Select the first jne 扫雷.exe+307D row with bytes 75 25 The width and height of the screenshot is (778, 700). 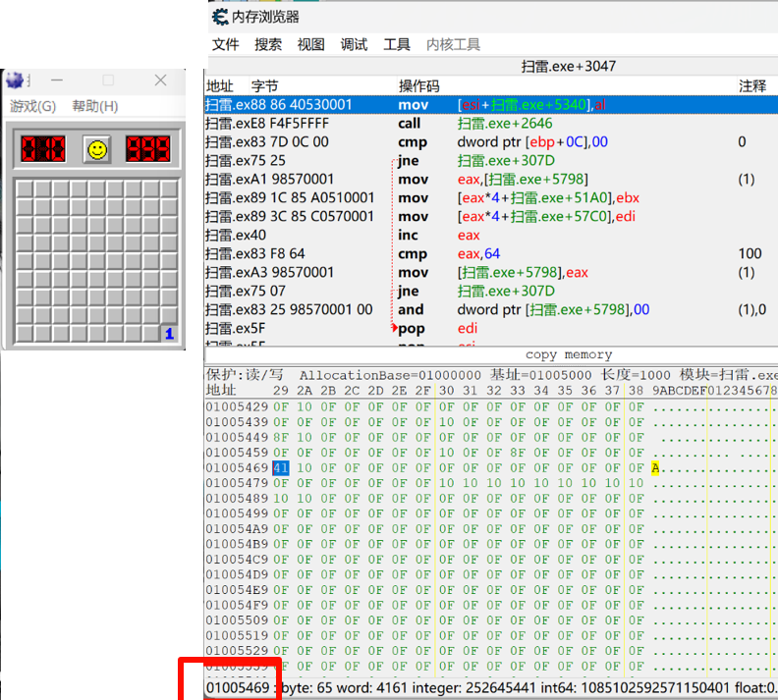(491, 161)
